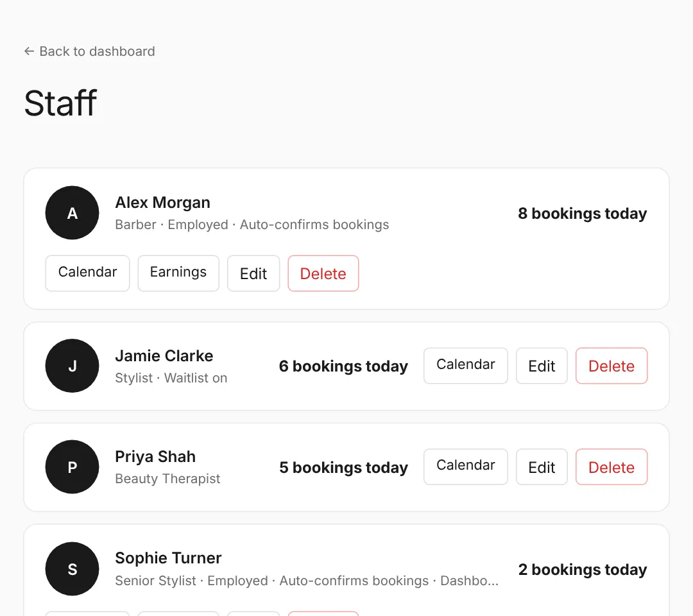View Alex Morgan's Earnings

pyautogui.click(x=178, y=273)
